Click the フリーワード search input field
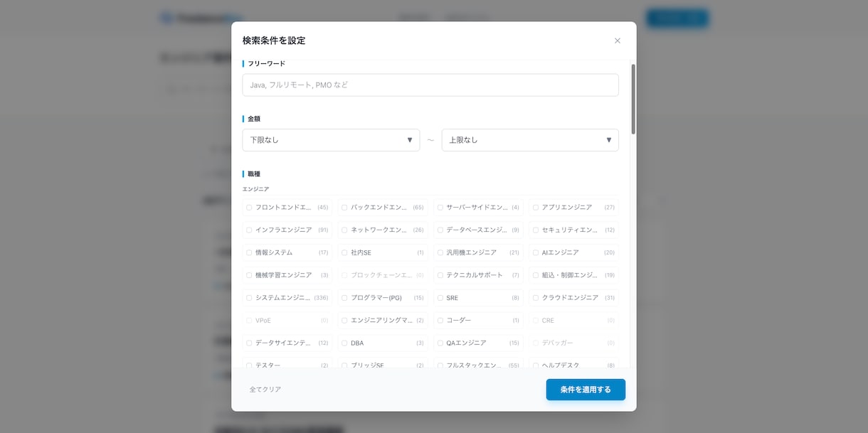This screenshot has width=868, height=433. 430,85
